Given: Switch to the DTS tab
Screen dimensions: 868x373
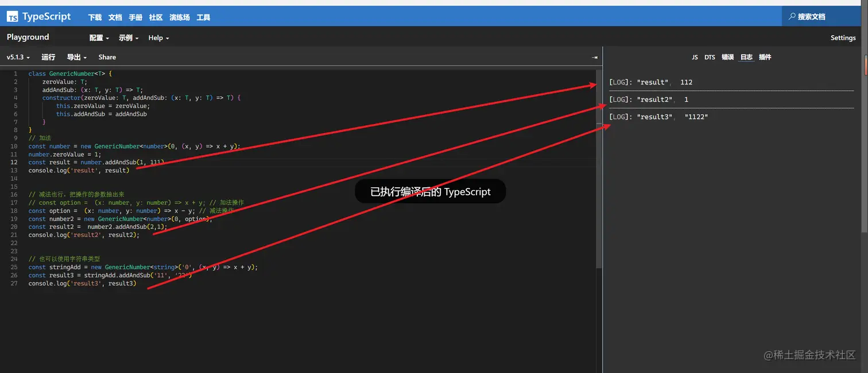Looking at the screenshot, I should coord(710,57).
